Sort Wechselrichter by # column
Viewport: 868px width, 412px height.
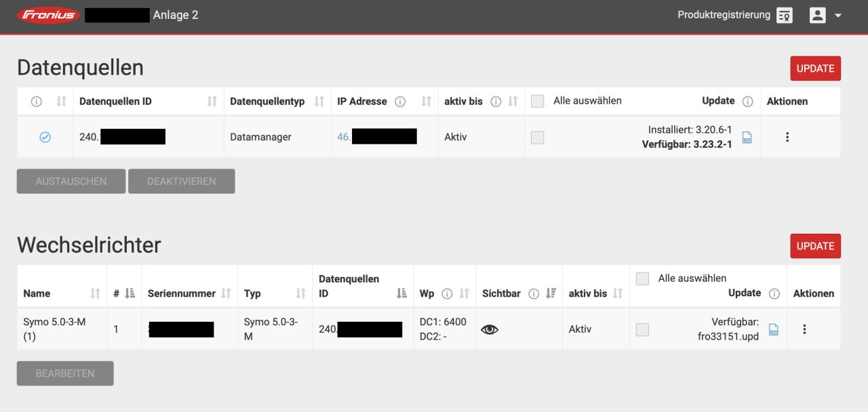click(130, 293)
